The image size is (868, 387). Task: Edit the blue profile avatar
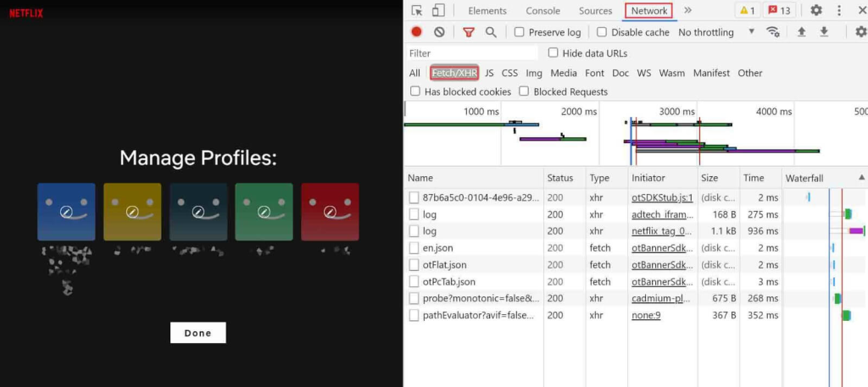(x=66, y=212)
